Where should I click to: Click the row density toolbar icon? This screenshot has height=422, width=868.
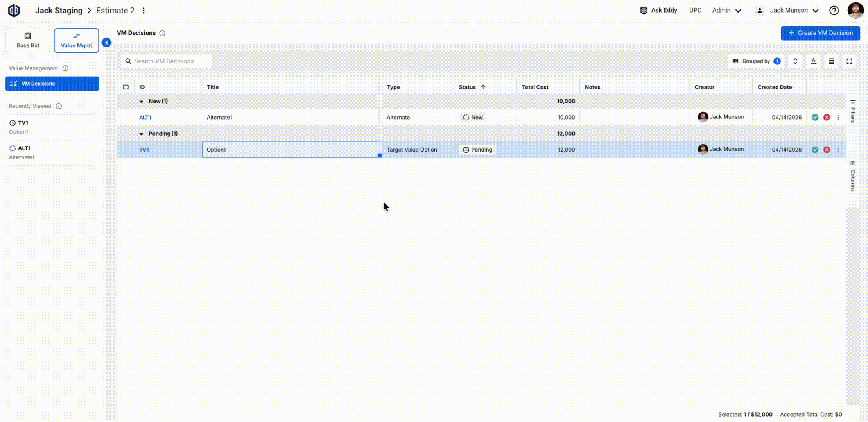831,61
